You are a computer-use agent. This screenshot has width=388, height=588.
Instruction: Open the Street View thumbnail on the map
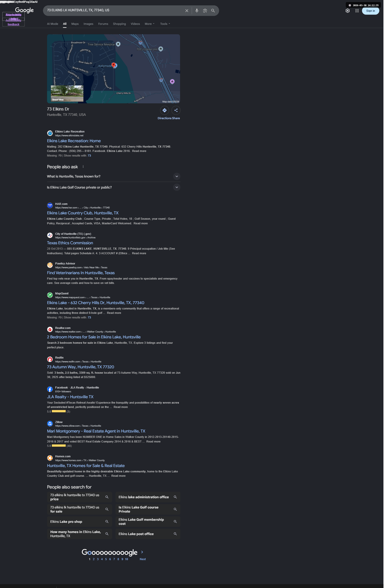[67, 94]
